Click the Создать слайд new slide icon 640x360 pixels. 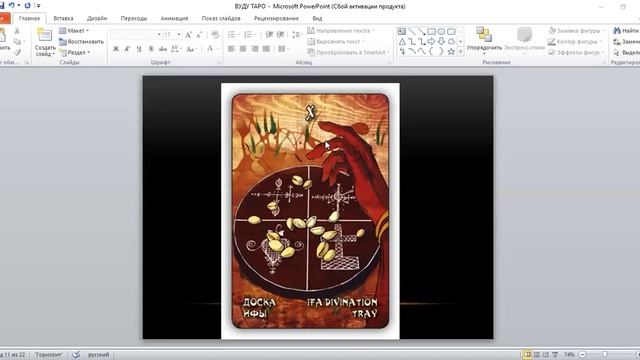[44, 35]
